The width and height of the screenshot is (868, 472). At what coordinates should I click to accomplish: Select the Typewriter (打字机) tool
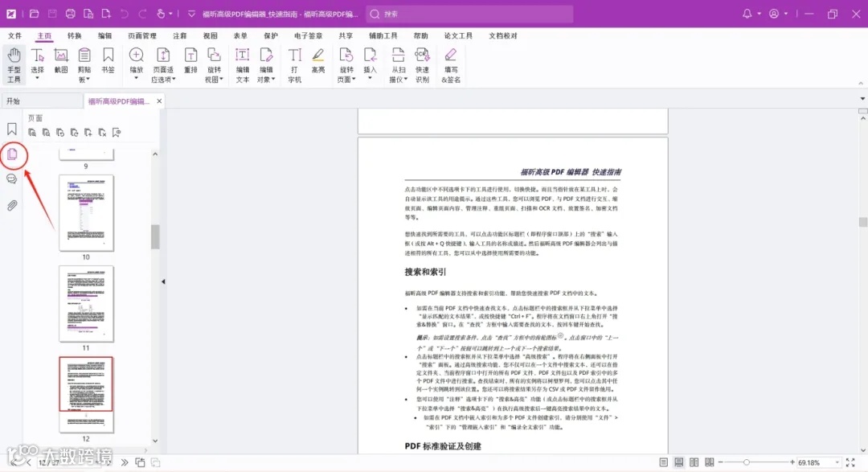click(x=294, y=65)
